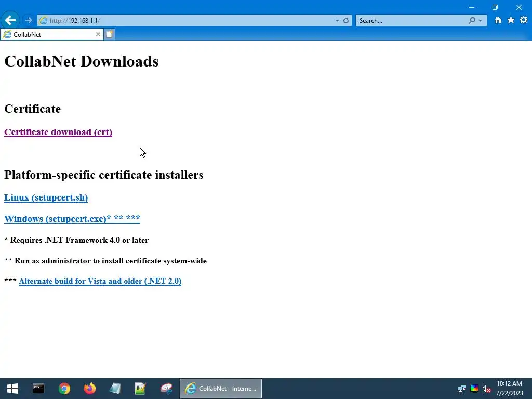Select the CollabNet browser tab
The width and height of the screenshot is (532, 399).
pos(51,34)
